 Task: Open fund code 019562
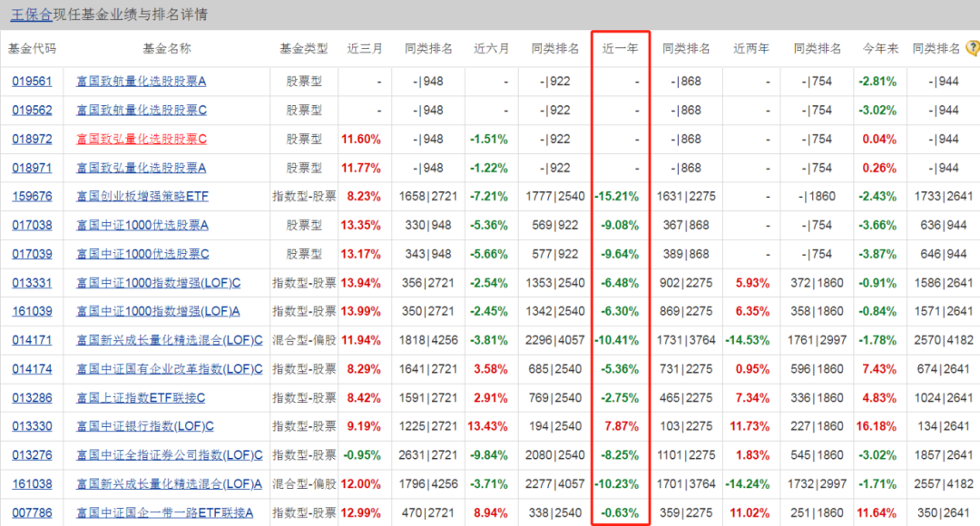(x=32, y=110)
